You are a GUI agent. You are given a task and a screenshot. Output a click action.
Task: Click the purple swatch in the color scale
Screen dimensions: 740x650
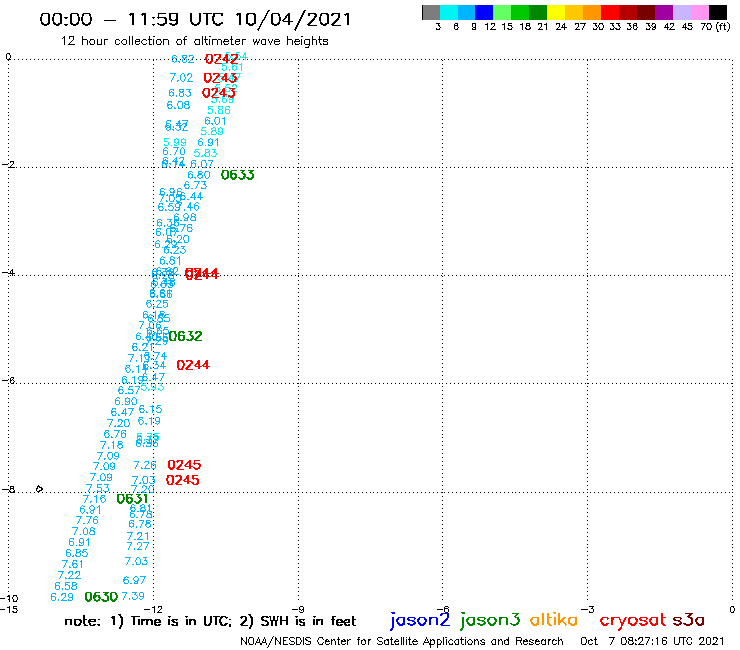click(664, 12)
